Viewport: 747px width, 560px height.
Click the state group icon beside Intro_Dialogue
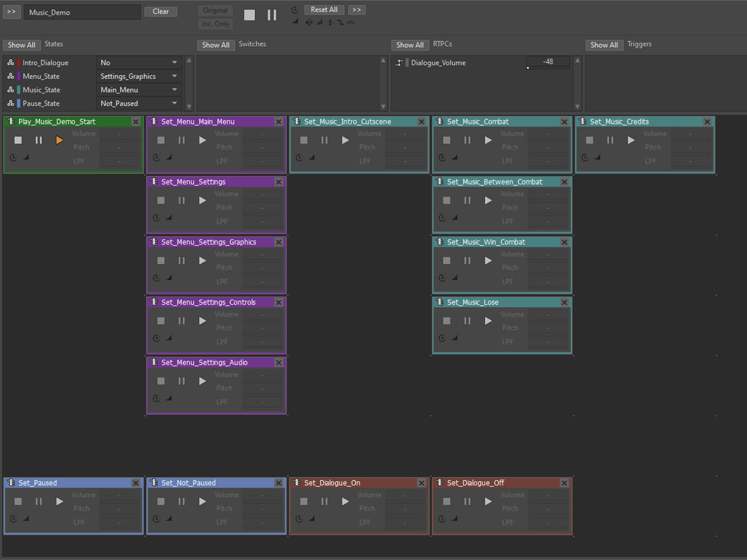[11, 63]
